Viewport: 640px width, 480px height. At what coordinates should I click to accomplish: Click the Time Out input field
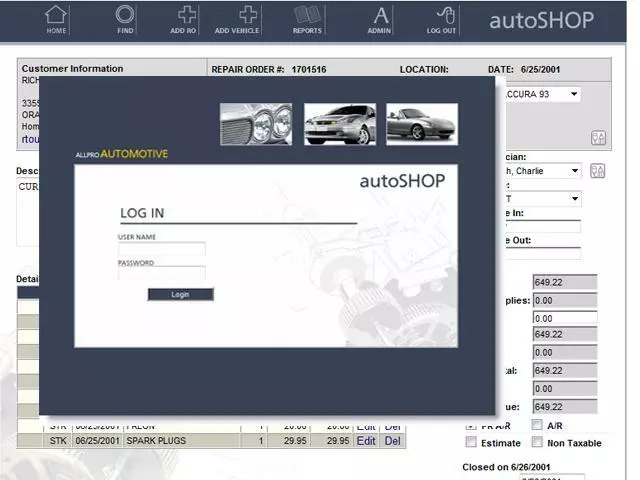543,253
